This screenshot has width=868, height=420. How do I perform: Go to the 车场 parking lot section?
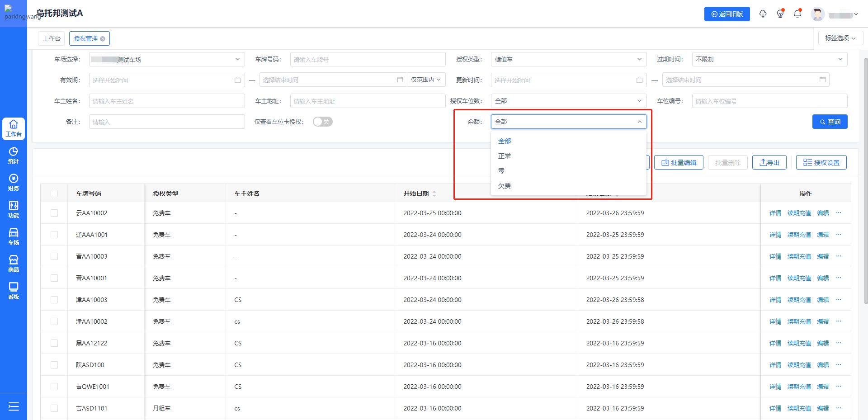click(x=14, y=237)
